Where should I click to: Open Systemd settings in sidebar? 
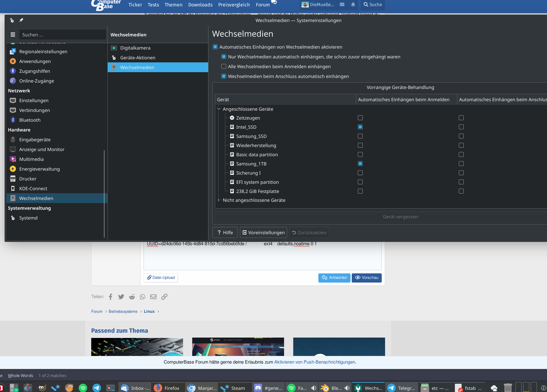(x=28, y=218)
